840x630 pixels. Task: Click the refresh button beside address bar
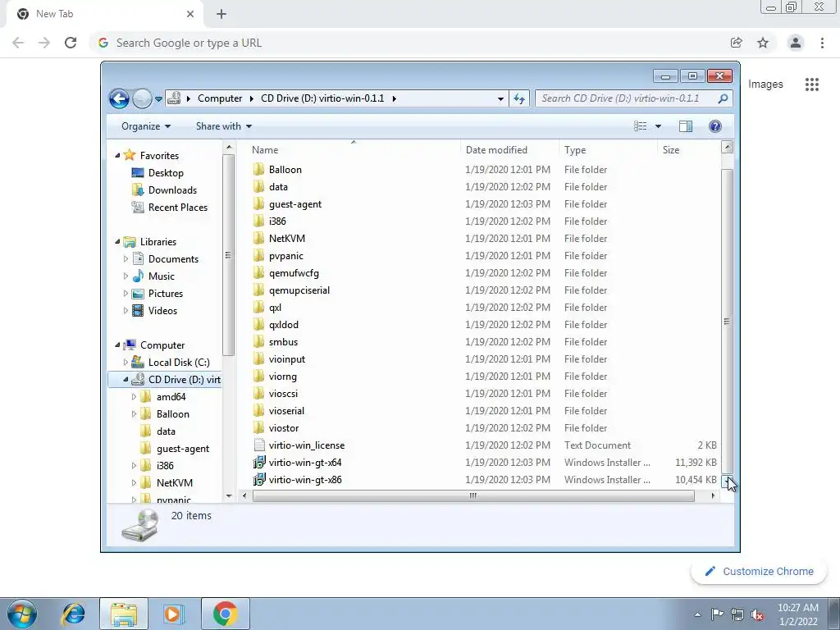(x=519, y=98)
